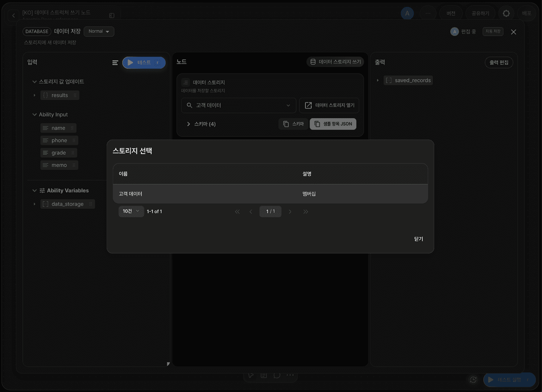
Task: Run the blue 테스트 play button
Action: [x=144, y=63]
